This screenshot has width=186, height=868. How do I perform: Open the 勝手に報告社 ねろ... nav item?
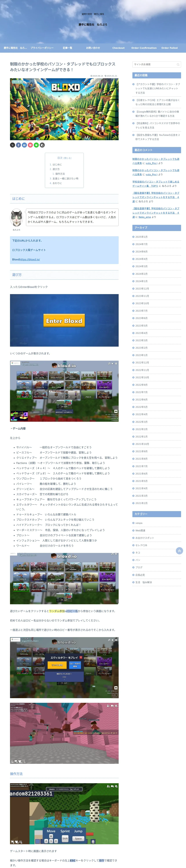(15, 48)
